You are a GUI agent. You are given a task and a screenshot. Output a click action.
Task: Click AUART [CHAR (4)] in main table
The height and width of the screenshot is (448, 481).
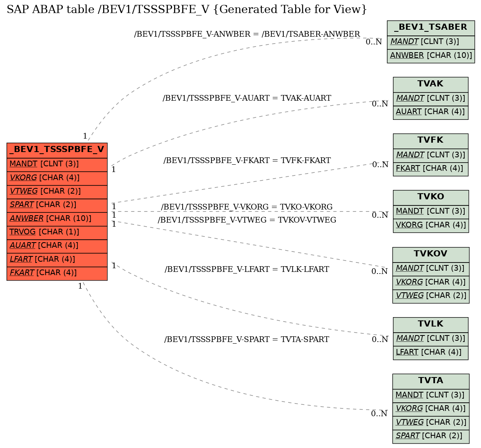(57, 246)
